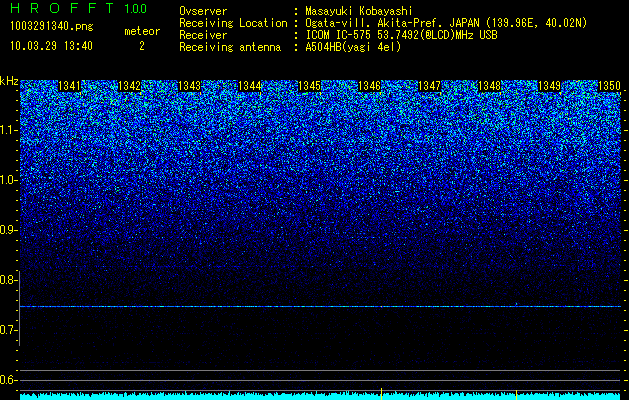Click the HROFFT title text
This screenshot has height=400, width=629.
click(x=62, y=8)
